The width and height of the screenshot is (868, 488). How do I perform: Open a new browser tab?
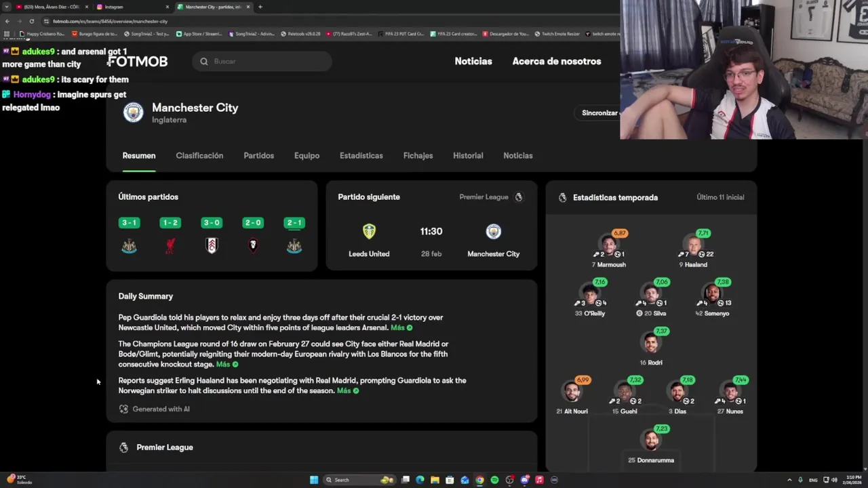tap(260, 7)
